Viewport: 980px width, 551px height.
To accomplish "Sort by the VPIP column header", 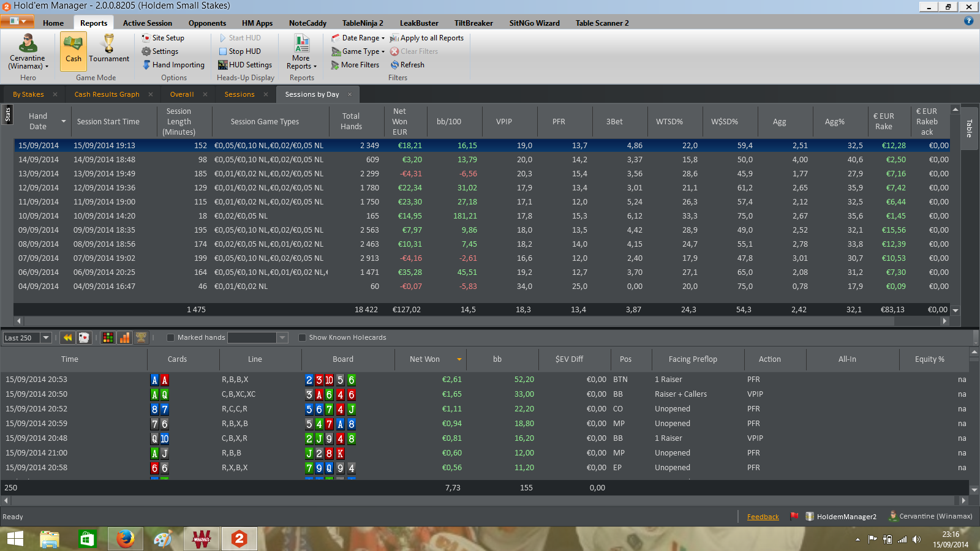I will 504,121.
